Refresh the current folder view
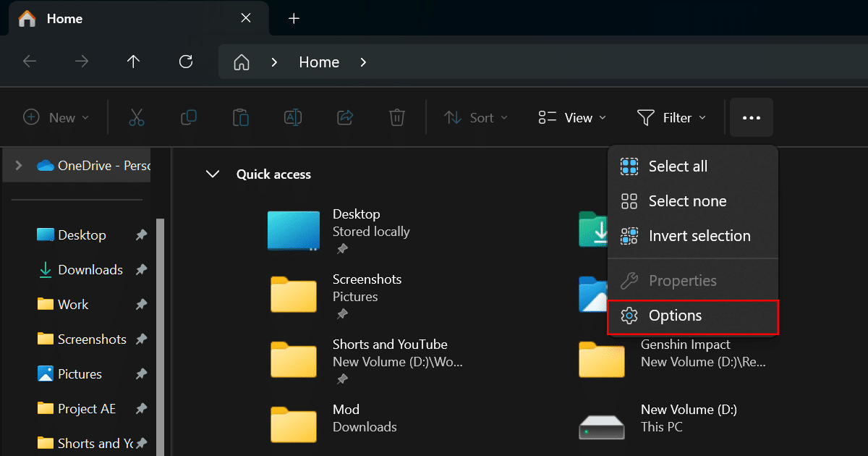The height and width of the screenshot is (456, 868). click(186, 62)
